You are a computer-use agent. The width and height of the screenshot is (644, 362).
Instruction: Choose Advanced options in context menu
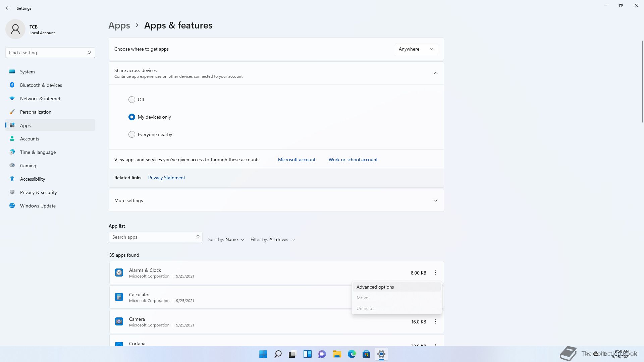click(396, 287)
